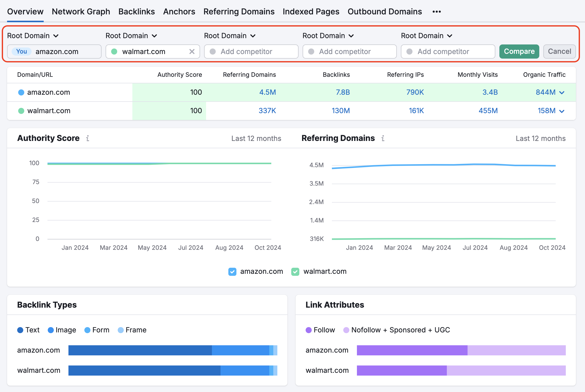Expand the 844M organic traffic chevron for amazon.com
The image size is (585, 392).
click(x=562, y=92)
